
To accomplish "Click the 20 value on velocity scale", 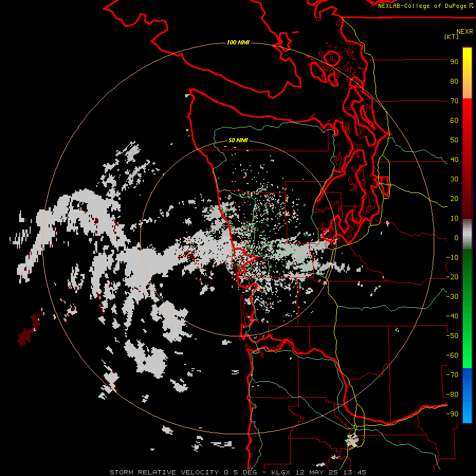I will 454,199.
